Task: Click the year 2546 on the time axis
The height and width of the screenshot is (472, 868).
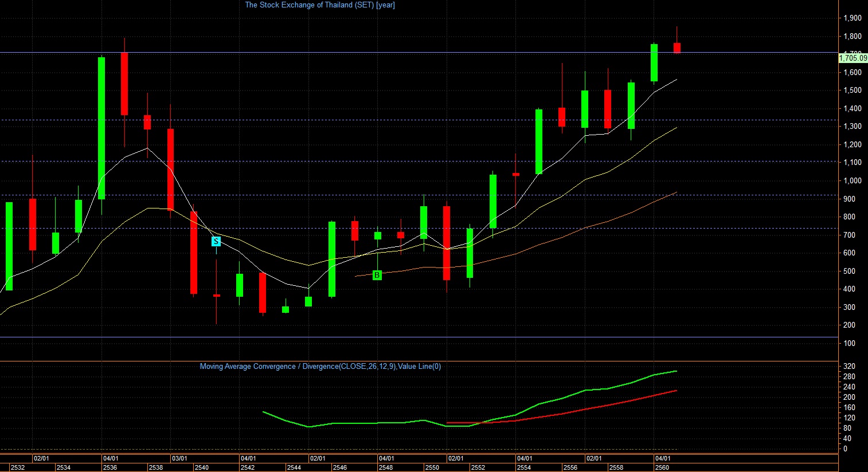Action: tap(339, 467)
